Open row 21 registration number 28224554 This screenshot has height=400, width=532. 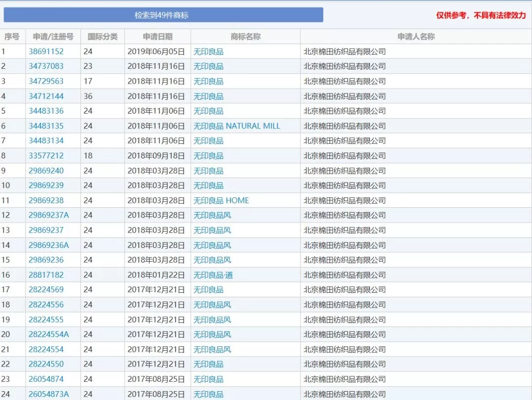point(46,349)
